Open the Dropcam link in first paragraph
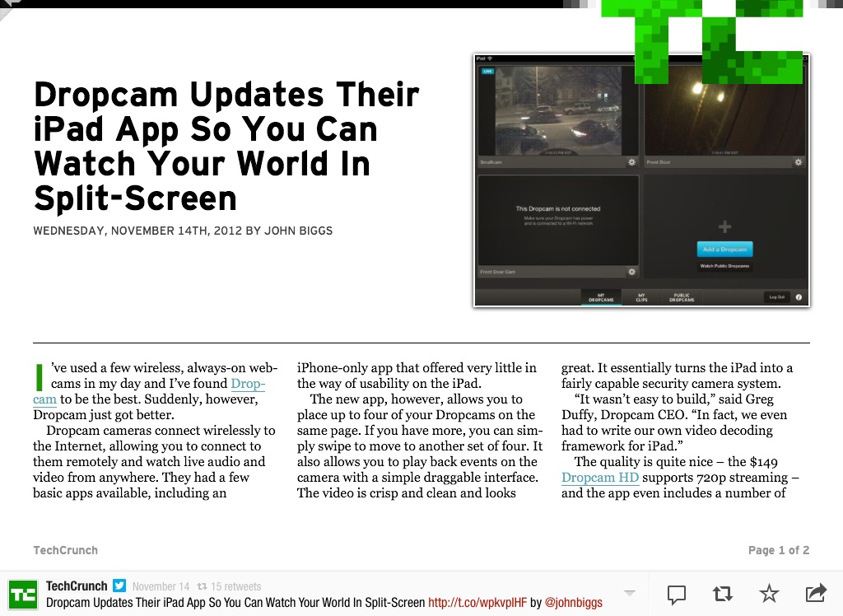Image resolution: width=843 pixels, height=616 pixels. (x=248, y=384)
